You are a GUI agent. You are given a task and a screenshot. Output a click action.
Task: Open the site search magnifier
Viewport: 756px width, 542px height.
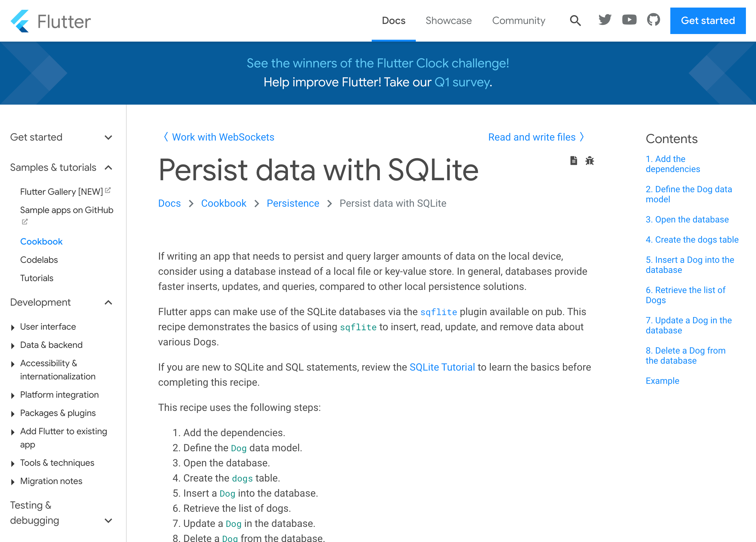pos(575,21)
